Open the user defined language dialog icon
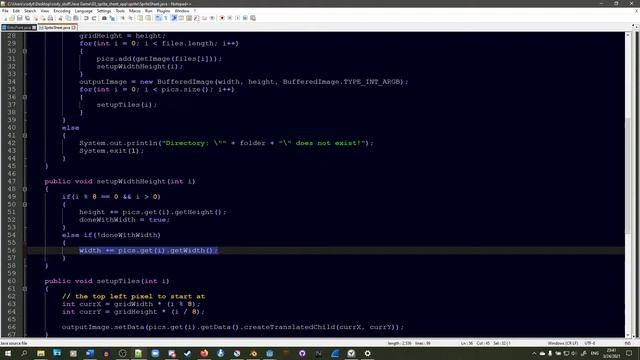Viewport: 640px width, 360px height. click(181, 18)
